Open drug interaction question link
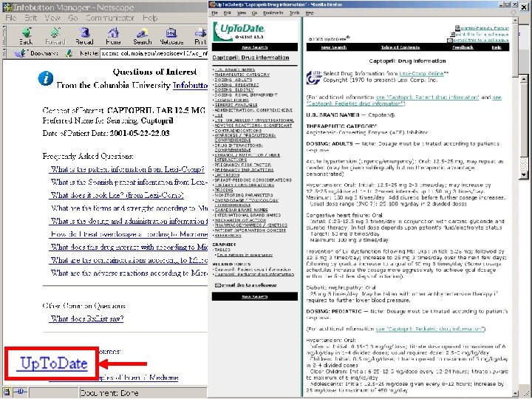This screenshot has height=399, width=532. coord(129,247)
